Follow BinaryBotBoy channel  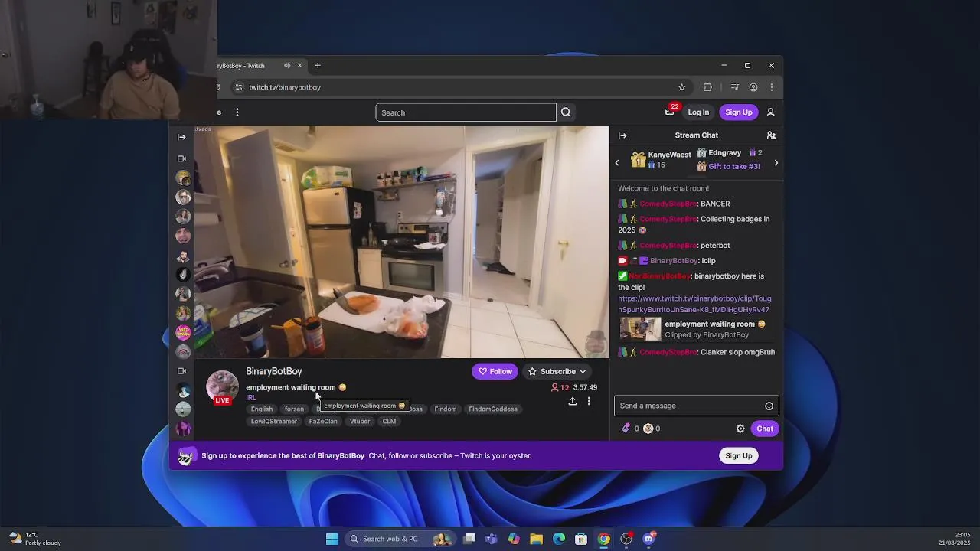click(495, 371)
